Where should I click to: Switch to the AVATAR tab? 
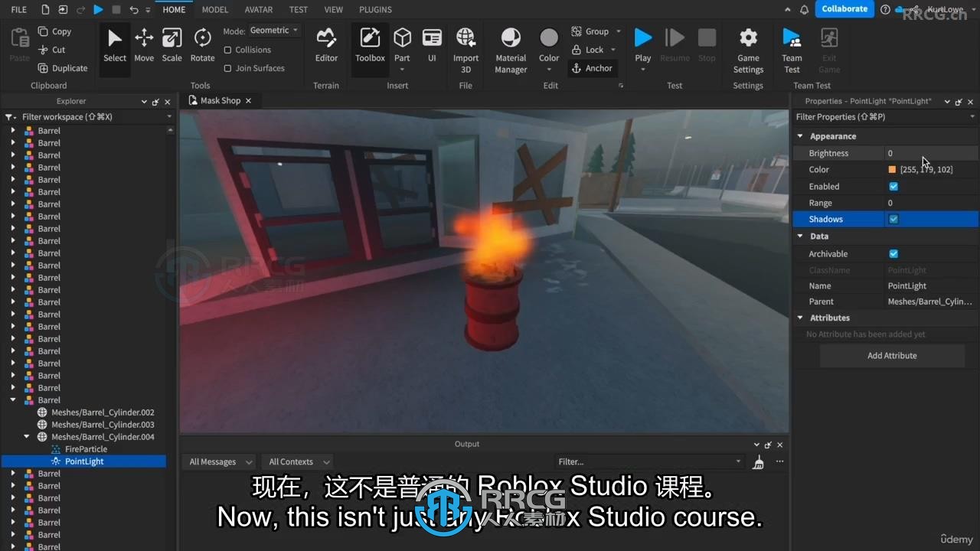tap(258, 9)
